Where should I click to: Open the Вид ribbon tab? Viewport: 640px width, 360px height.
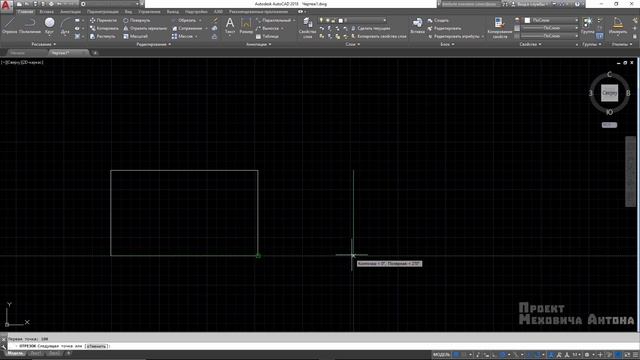click(129, 12)
